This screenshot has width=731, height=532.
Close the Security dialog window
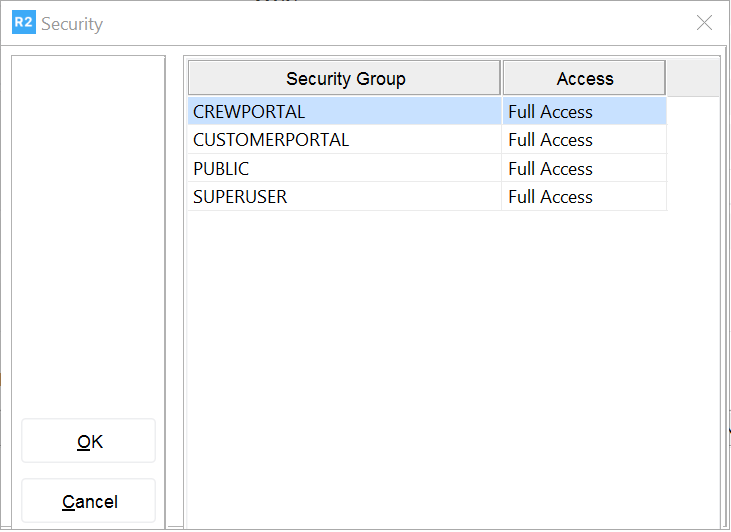coord(704,23)
